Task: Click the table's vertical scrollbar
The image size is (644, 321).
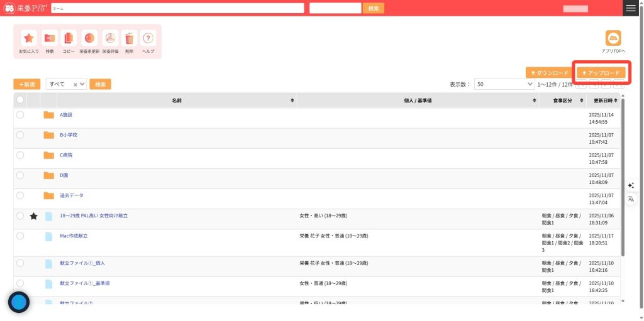Action: point(623,176)
